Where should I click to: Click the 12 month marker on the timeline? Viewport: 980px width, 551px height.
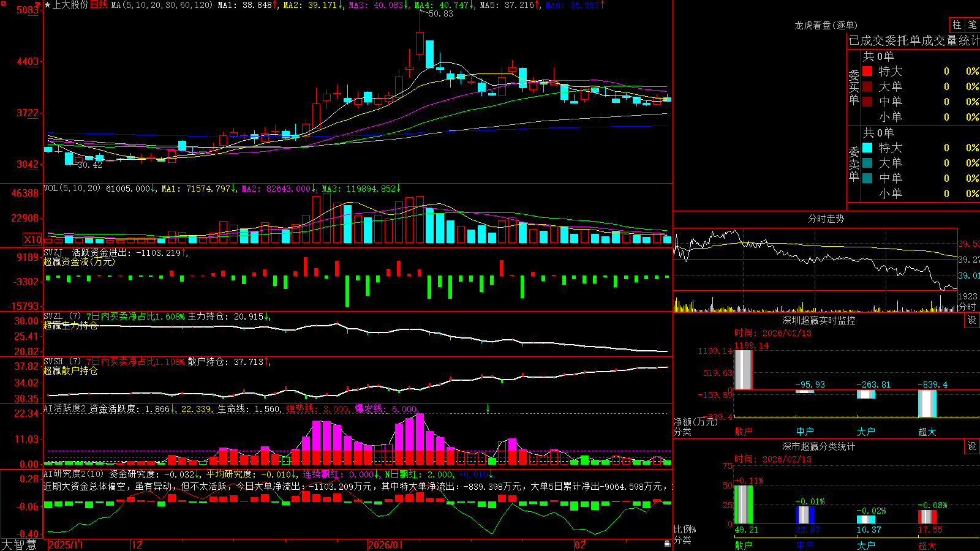[137, 545]
